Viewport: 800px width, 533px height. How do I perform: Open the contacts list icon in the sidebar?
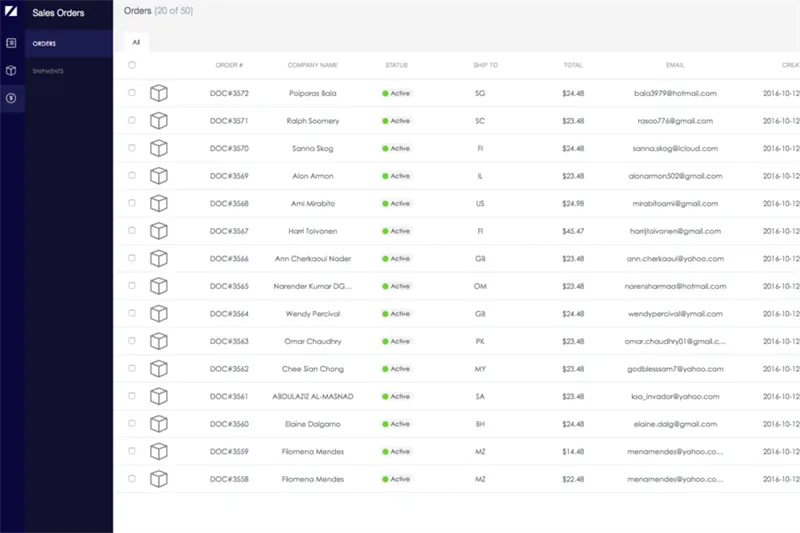11,43
